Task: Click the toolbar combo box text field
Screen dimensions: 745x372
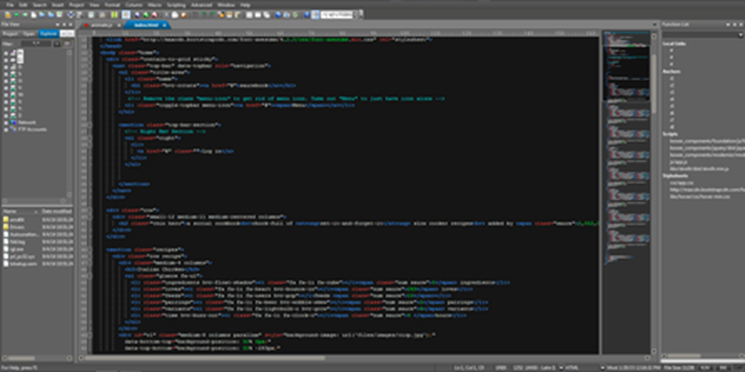Action: (x=337, y=15)
